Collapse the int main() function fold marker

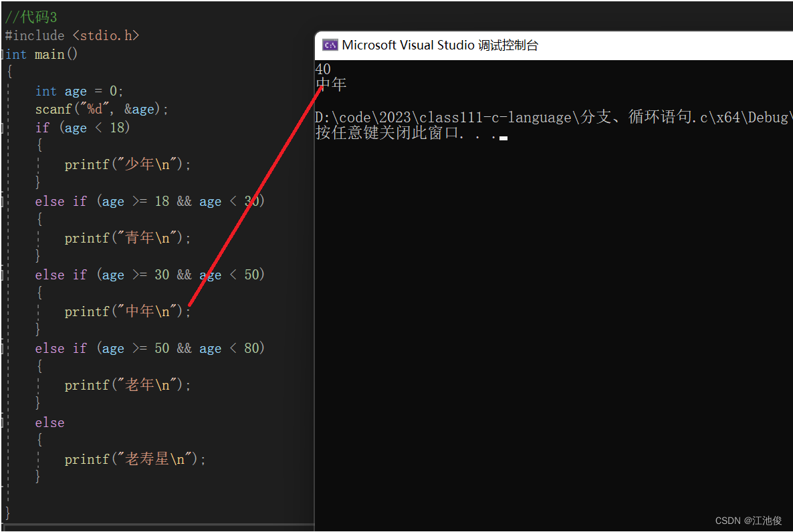pos(2,54)
